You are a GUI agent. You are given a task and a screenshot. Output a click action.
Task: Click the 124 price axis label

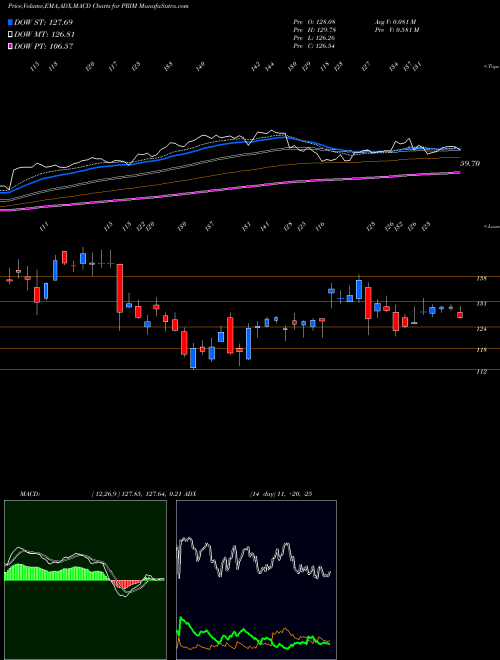coord(482,329)
